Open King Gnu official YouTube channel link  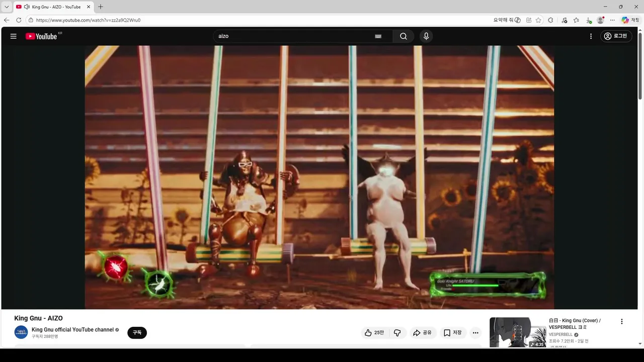[x=72, y=330]
